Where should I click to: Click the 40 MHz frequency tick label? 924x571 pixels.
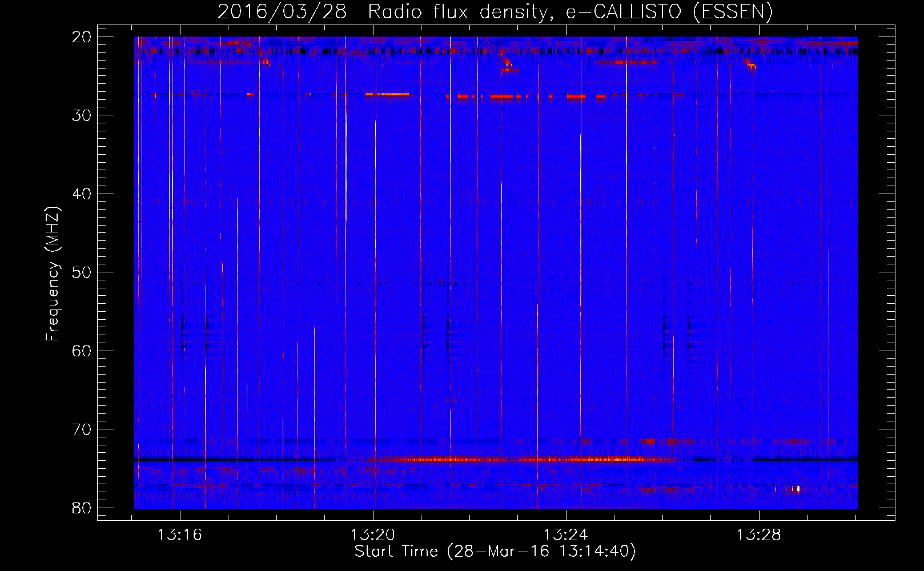pyautogui.click(x=82, y=194)
